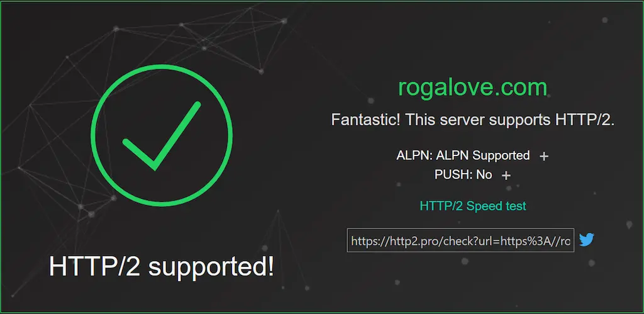This screenshot has height=314, width=644.
Task: Click the 'PUSH: No' label
Action: [464, 175]
